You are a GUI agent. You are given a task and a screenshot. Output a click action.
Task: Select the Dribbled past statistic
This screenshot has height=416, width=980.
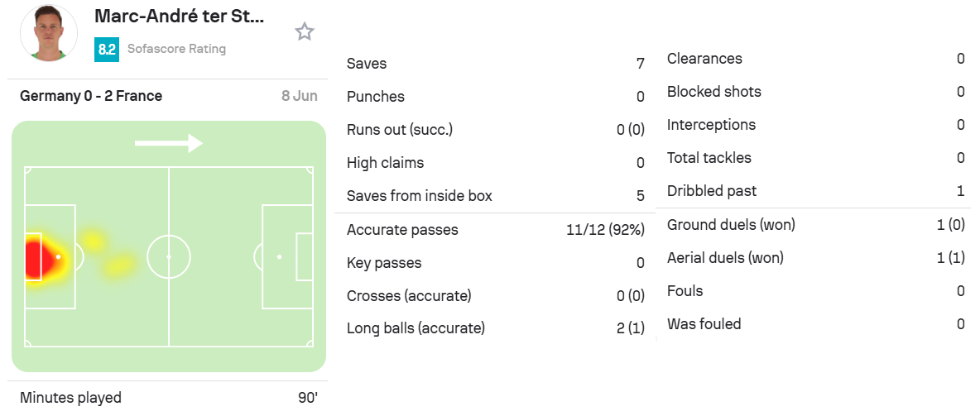point(815,191)
